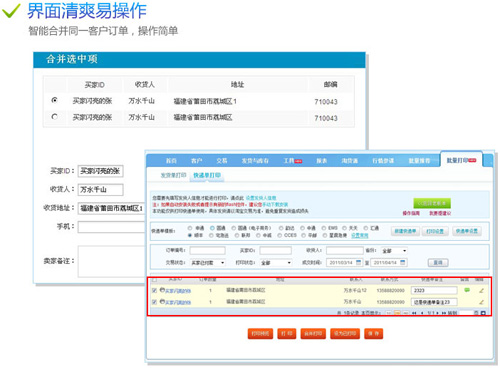Go to next page in table pagination
Image resolution: width=500 pixels, height=372 pixels.
click(x=438, y=313)
